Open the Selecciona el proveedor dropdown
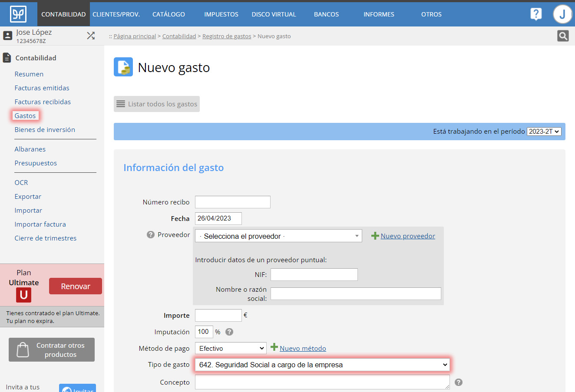 coord(278,236)
